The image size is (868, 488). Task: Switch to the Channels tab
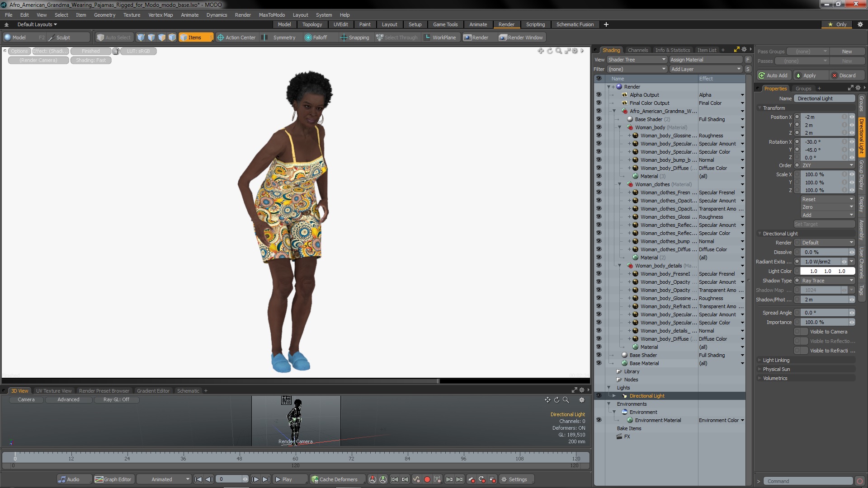638,50
